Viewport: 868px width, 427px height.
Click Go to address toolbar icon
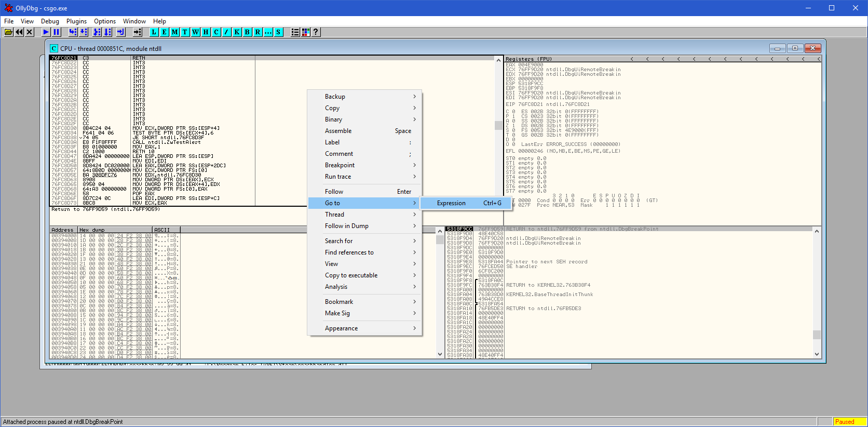point(138,32)
